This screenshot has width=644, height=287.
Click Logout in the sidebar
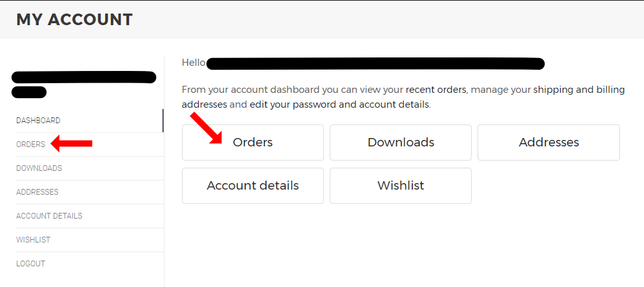pyautogui.click(x=30, y=264)
